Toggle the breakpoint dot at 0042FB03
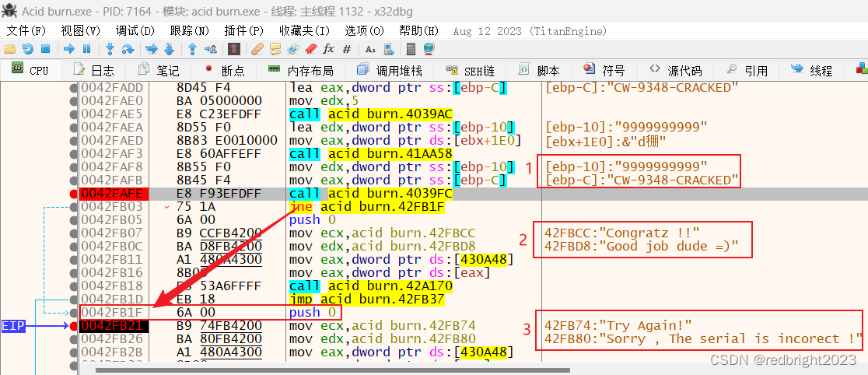Screen dimensions: 868x375 73,207
